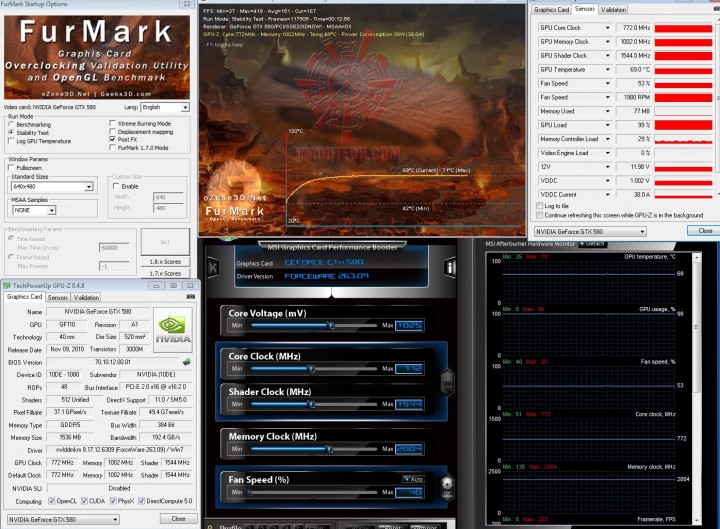Open the Afterburner info 'i' button
Viewport: 720px width, 529px height.
point(450,268)
